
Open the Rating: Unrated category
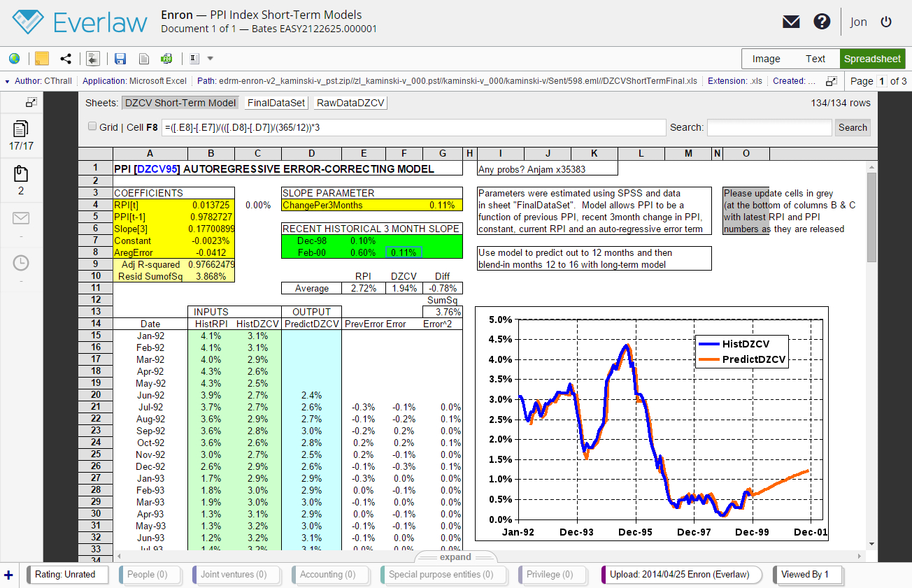point(66,575)
